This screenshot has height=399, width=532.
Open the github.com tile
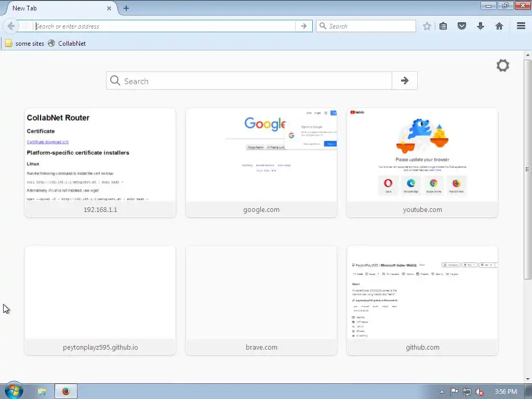(x=422, y=301)
